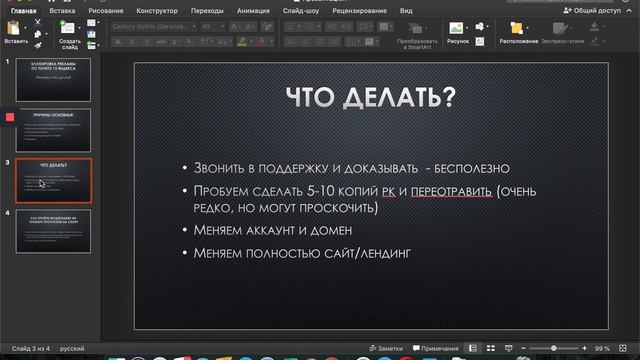
Task: Click Преобразовать в SmartArt button
Action: point(417,36)
